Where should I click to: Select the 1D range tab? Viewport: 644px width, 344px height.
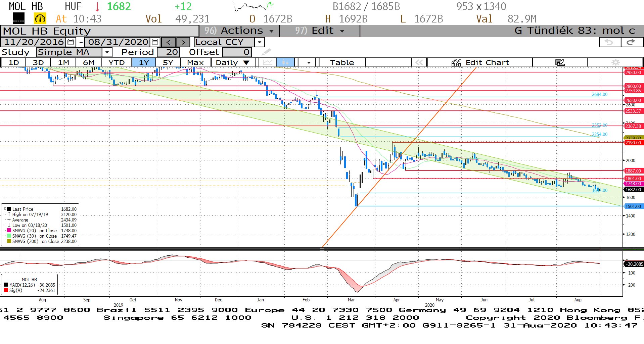[x=13, y=62]
